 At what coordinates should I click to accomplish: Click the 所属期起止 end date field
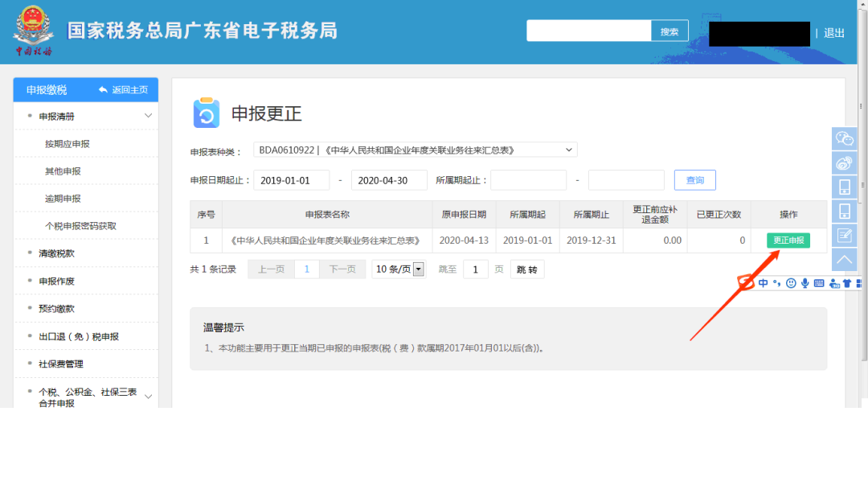(x=626, y=180)
